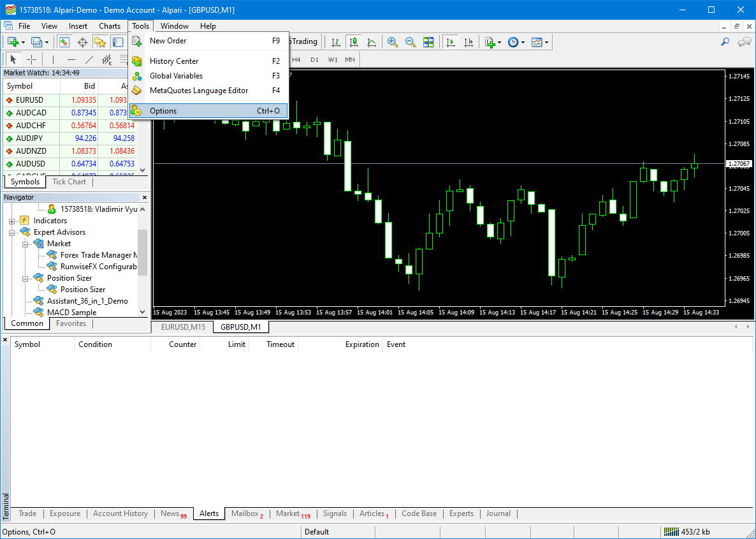The height and width of the screenshot is (539, 756).
Task: Open the Insert menu
Action: tap(78, 26)
